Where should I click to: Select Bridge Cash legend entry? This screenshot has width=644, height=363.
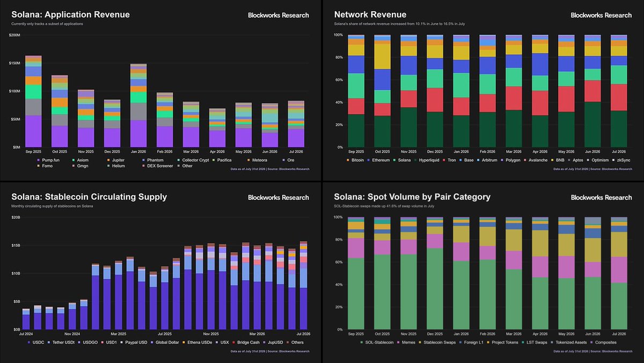[245, 343]
